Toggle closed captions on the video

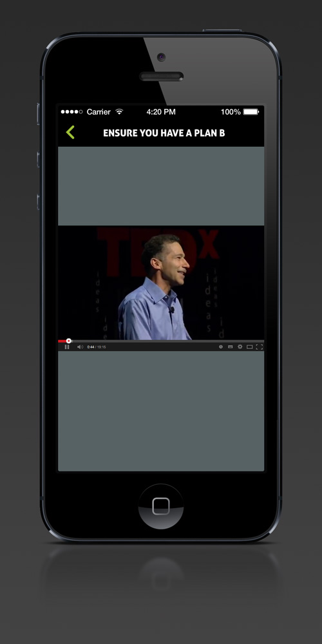[231, 347]
